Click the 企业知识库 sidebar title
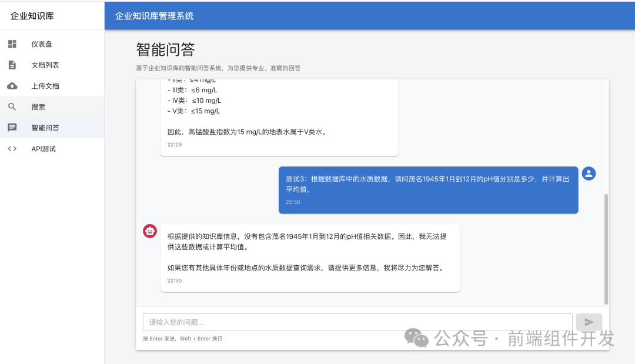Image resolution: width=635 pixels, height=364 pixels. coord(32,16)
